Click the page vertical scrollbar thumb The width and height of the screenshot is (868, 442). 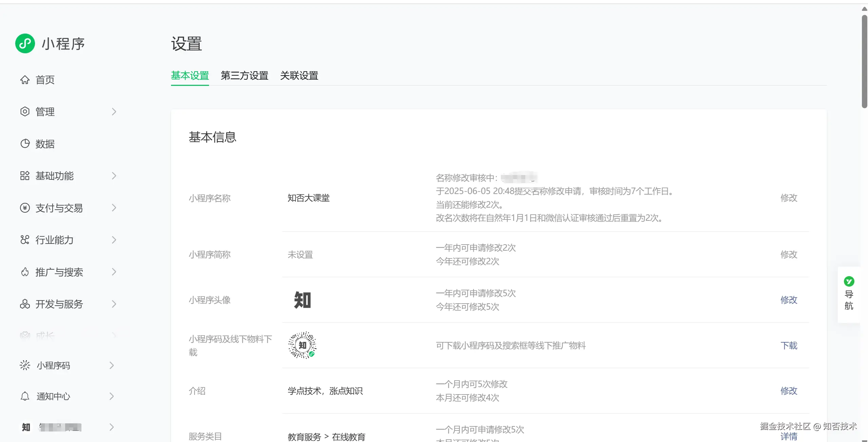[x=864, y=61]
